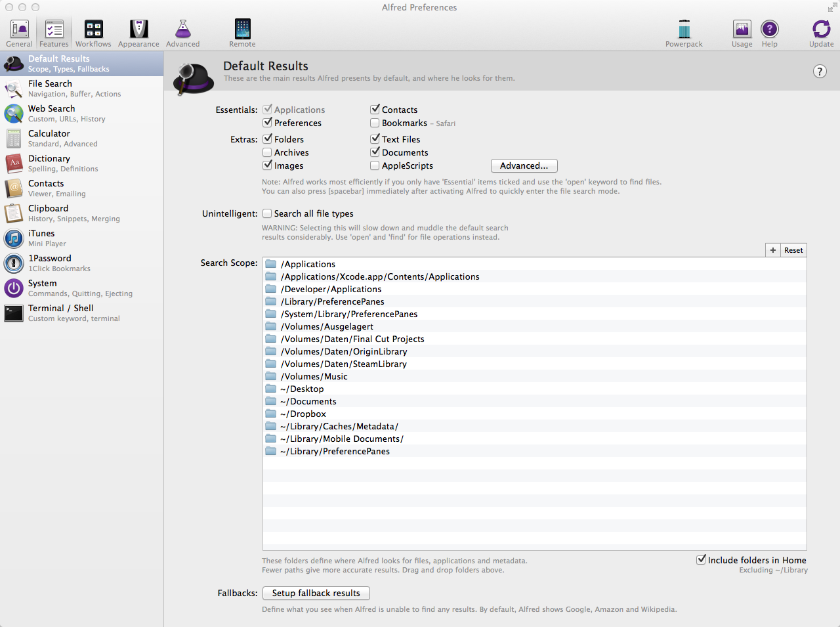Click the Terminal / Shell icon in sidebar
Viewport: 840px width, 627px height.
pyautogui.click(x=14, y=313)
